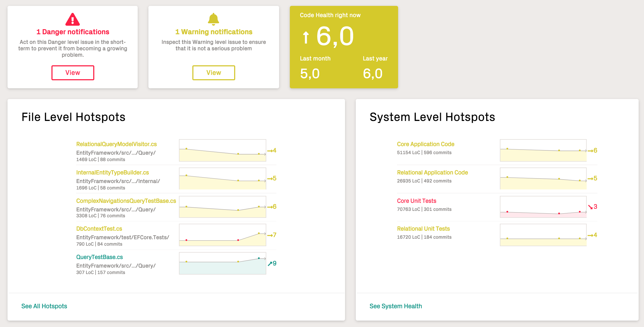
Task: Click the '1 Warning notifications' heading
Action: (x=214, y=32)
